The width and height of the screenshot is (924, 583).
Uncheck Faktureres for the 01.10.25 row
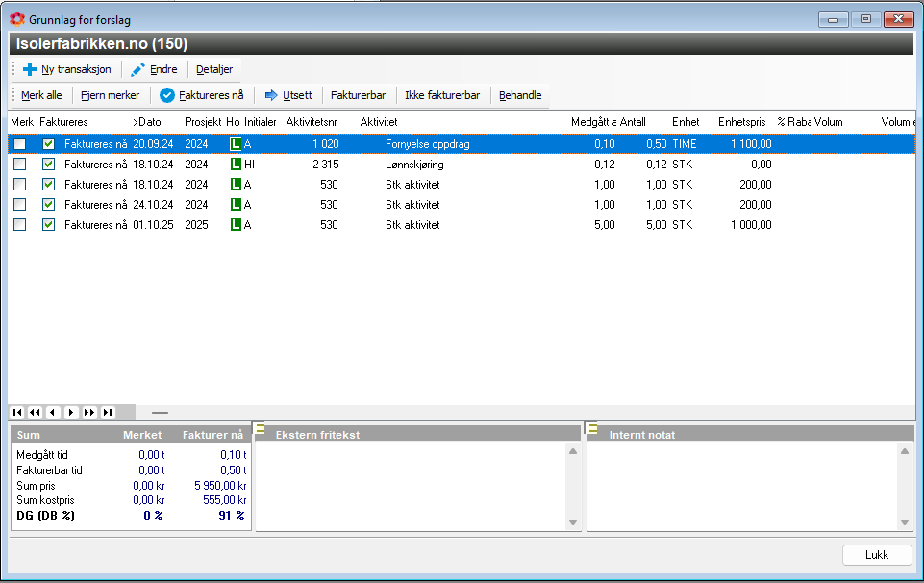coord(49,225)
